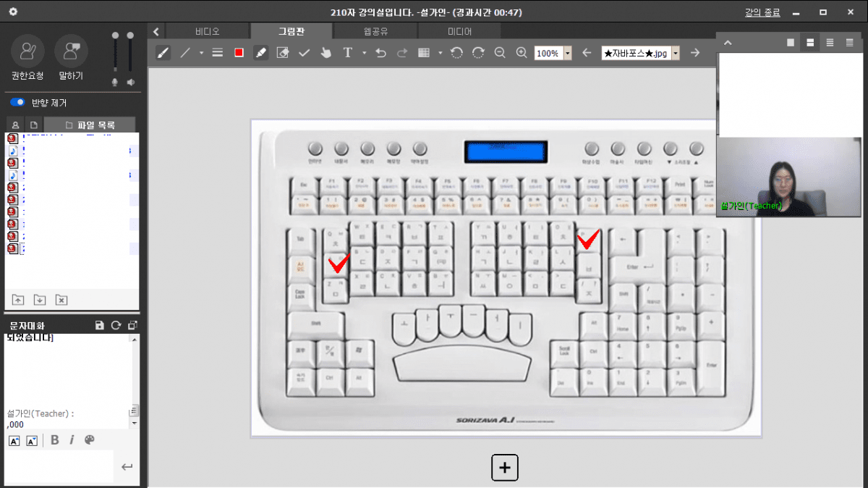Switch to the 비디오 tab

coord(207,31)
